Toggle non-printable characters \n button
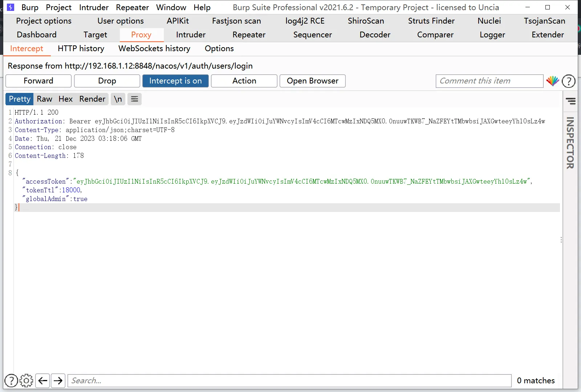Image resolution: width=581 pixels, height=392 pixels. [118, 99]
